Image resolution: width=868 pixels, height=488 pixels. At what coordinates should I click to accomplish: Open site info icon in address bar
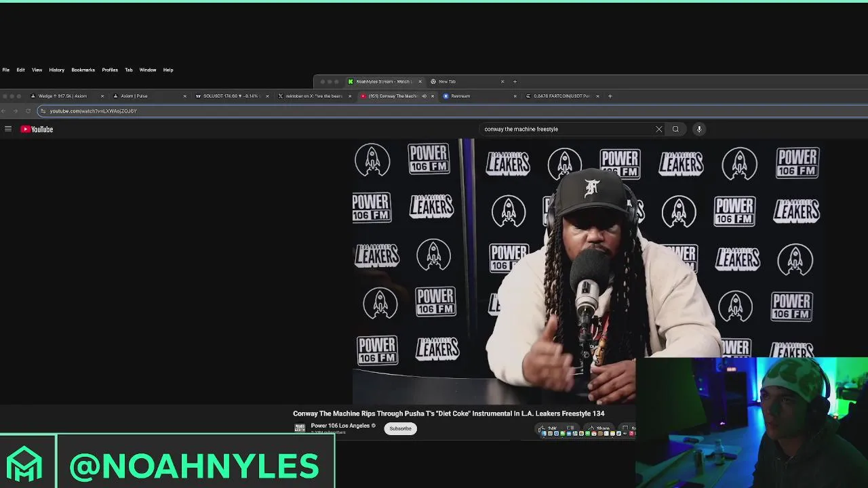click(43, 110)
